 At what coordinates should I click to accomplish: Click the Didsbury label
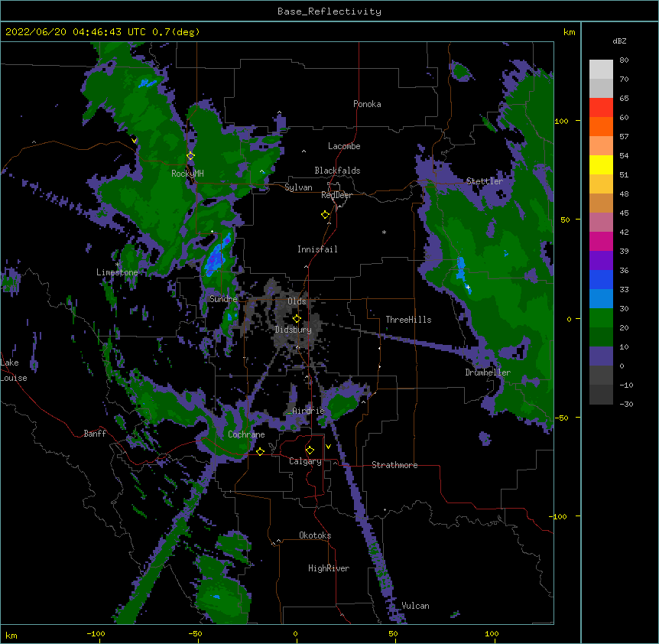coord(294,330)
